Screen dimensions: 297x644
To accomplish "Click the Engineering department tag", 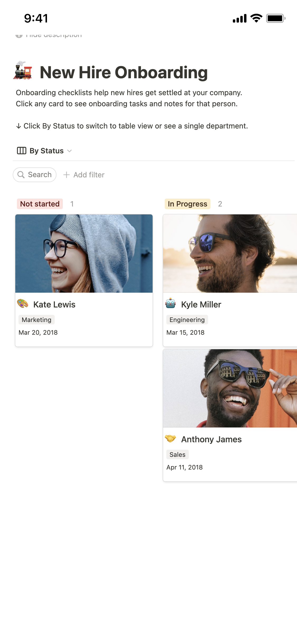I will [x=187, y=320].
